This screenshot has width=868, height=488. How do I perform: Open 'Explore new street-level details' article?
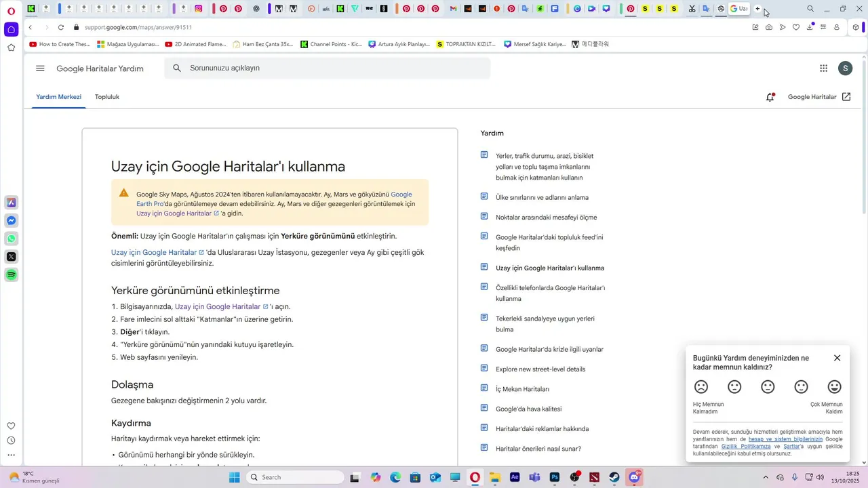(540, 369)
